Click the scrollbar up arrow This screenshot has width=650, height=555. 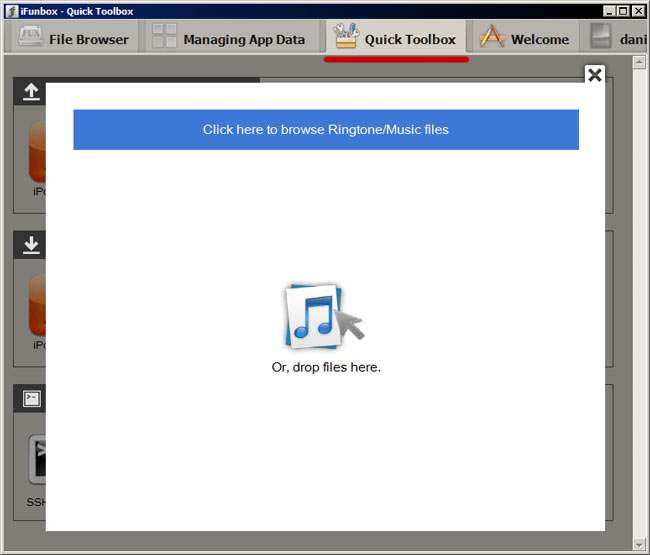tap(639, 63)
